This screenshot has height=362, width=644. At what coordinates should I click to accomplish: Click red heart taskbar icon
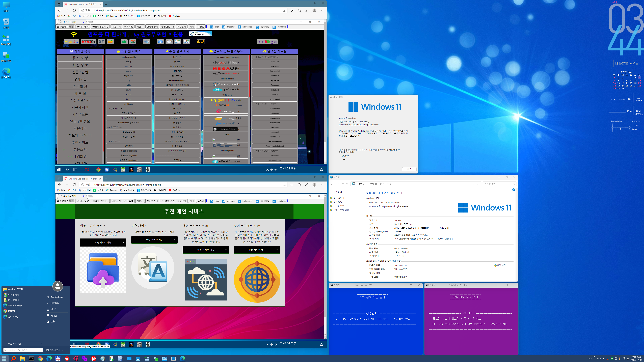(67, 358)
